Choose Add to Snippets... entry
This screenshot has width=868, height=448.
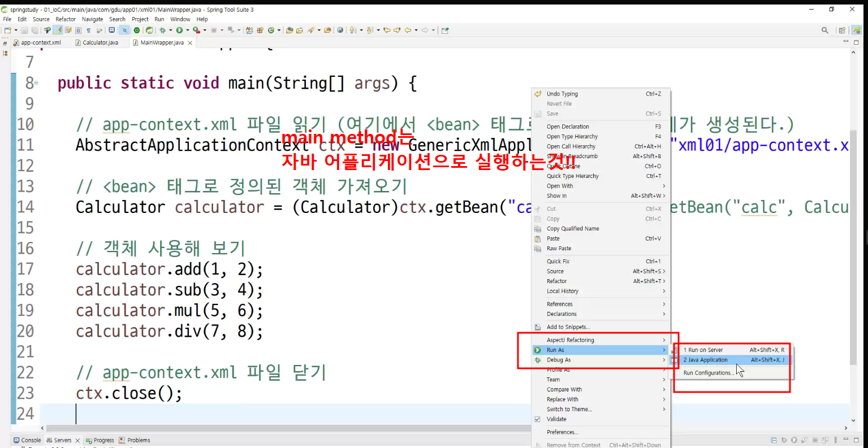click(x=601, y=327)
